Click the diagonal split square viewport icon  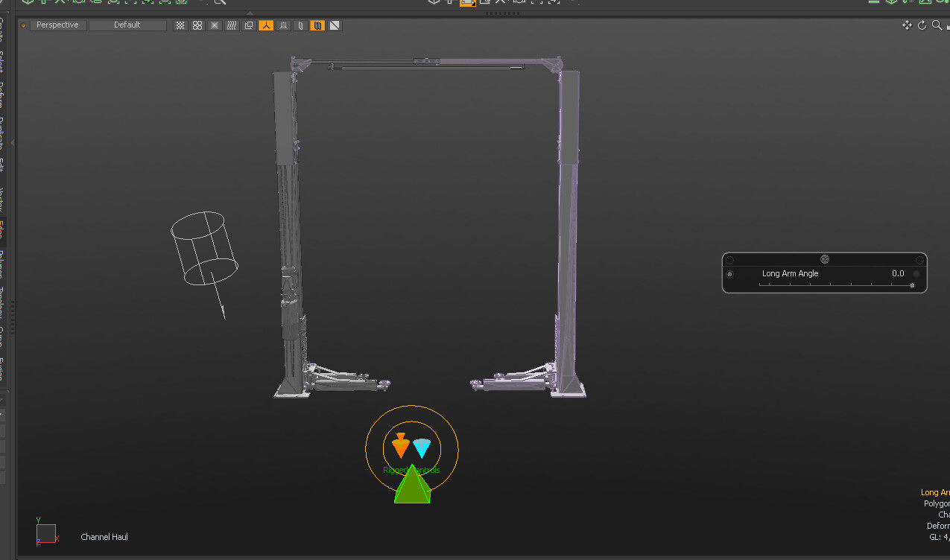(x=335, y=25)
